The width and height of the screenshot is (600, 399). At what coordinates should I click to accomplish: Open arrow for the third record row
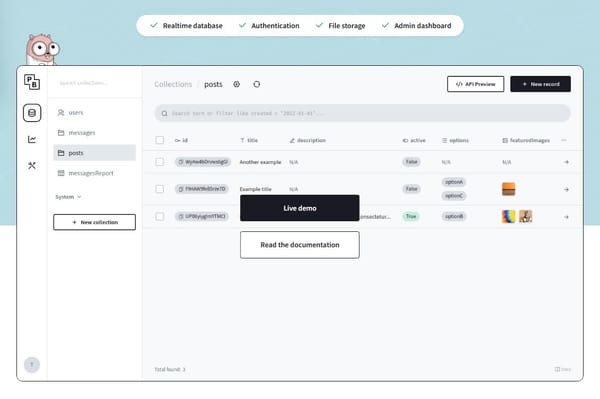coord(566,217)
